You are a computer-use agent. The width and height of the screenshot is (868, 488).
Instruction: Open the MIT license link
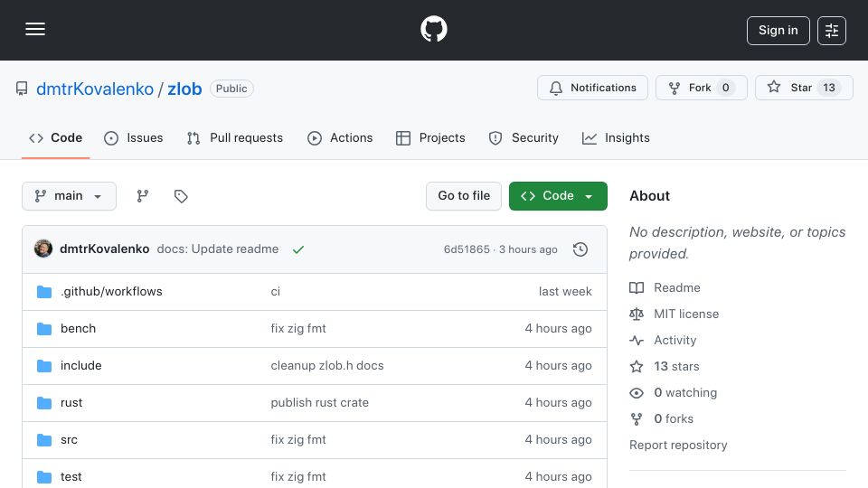click(686, 314)
